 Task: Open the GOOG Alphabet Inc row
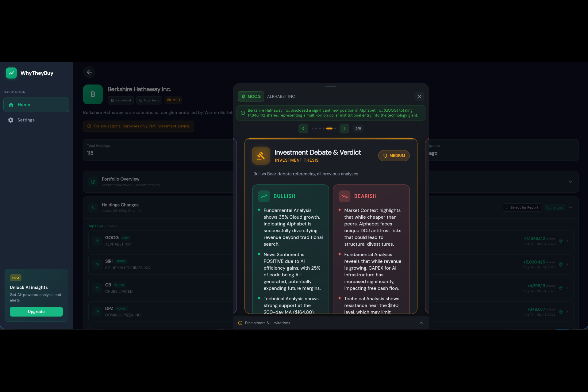[331, 241]
